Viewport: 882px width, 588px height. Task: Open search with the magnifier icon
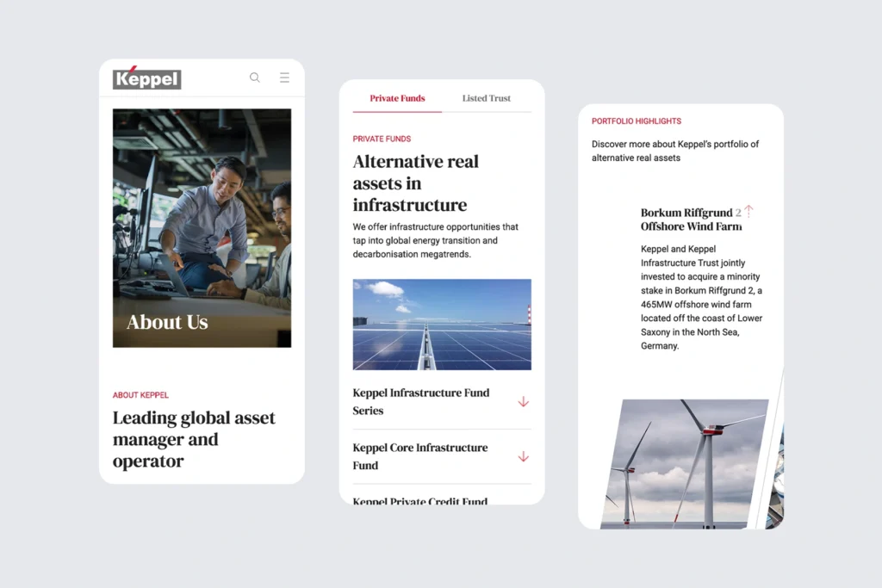point(255,77)
